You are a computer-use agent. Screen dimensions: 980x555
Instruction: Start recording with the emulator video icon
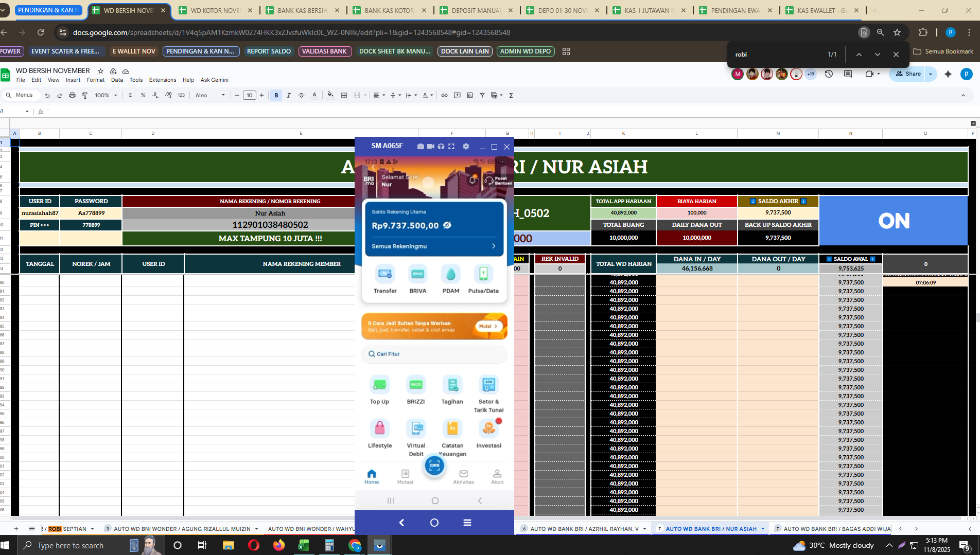pyautogui.click(x=430, y=147)
